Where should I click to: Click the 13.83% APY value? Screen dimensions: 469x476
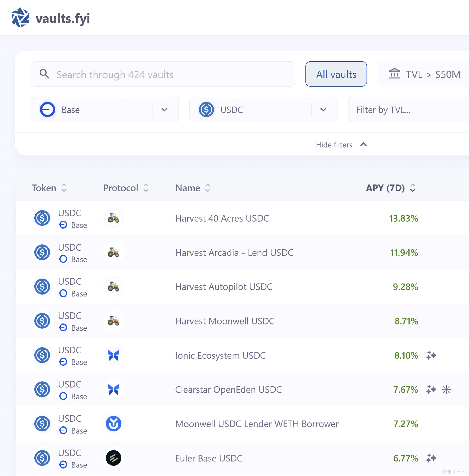point(403,218)
